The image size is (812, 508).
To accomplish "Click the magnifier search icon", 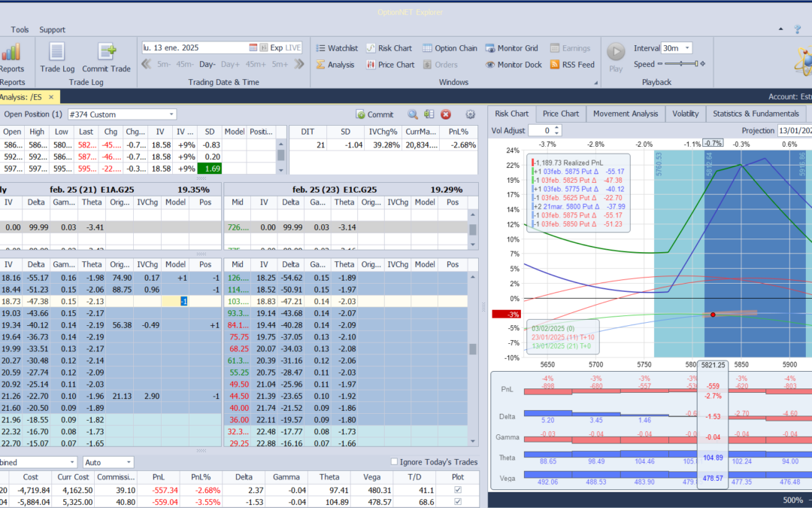I will pyautogui.click(x=412, y=114).
